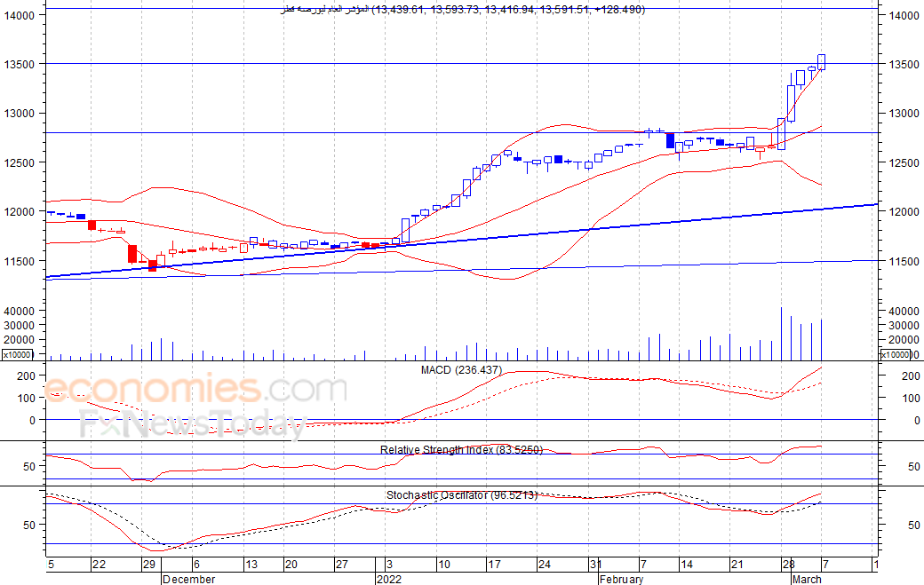Click the latest candlestick near 13500

click(x=822, y=62)
